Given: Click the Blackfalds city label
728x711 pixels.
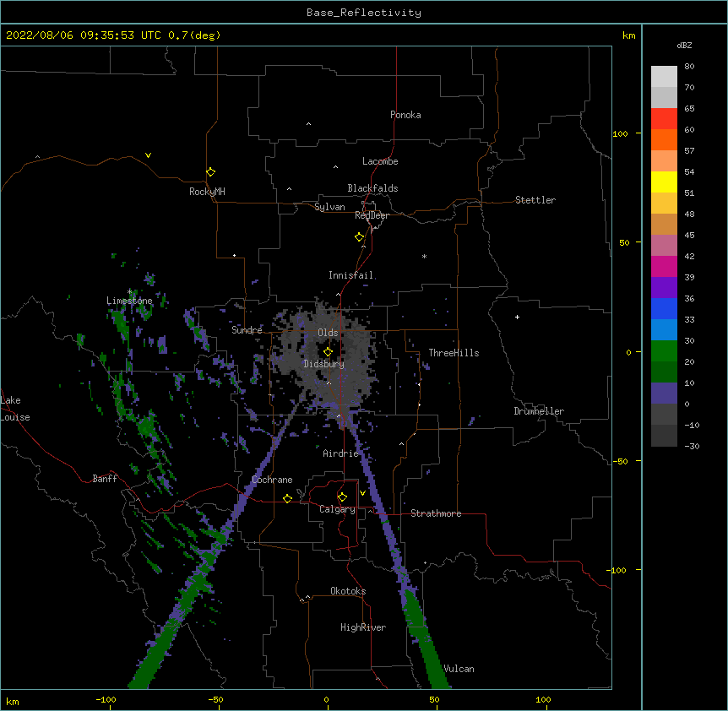Looking at the screenshot, I should pyautogui.click(x=372, y=188).
